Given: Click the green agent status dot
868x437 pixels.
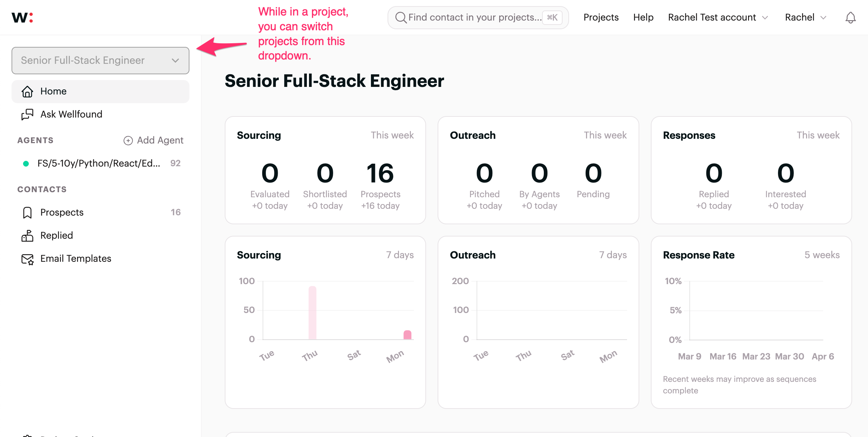Looking at the screenshot, I should [x=26, y=164].
